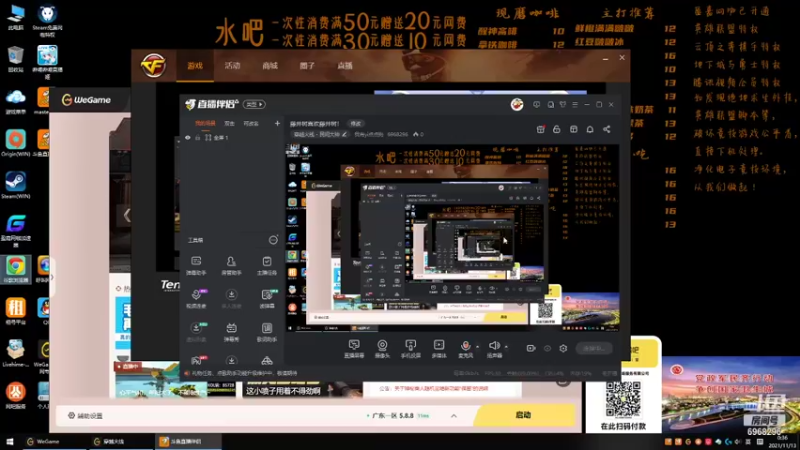The image size is (800, 450).
Task: Open the 歌词助手 tool
Action: (267, 332)
